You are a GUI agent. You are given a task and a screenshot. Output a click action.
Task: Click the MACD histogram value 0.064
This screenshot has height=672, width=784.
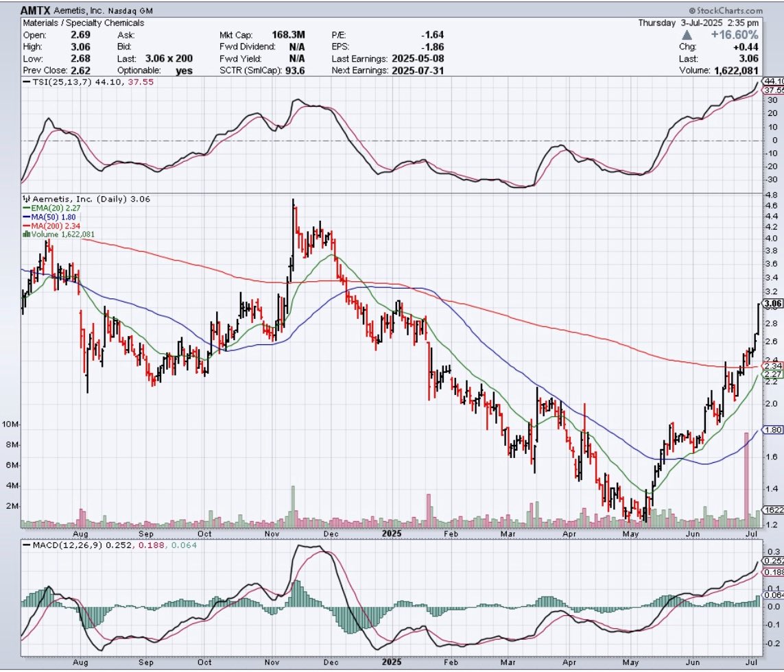tap(184, 546)
